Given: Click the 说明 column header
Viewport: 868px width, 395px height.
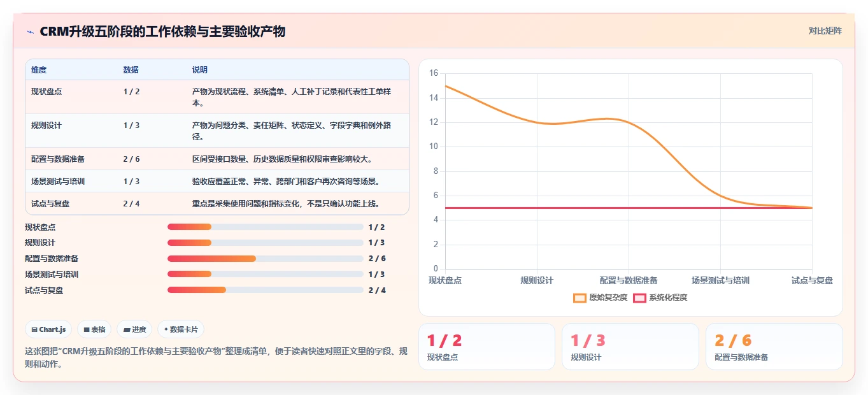Looking at the screenshot, I should 199,70.
